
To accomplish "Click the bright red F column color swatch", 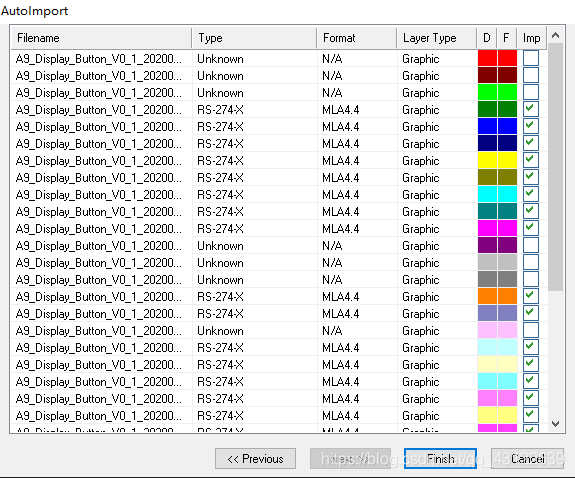I will [508, 58].
